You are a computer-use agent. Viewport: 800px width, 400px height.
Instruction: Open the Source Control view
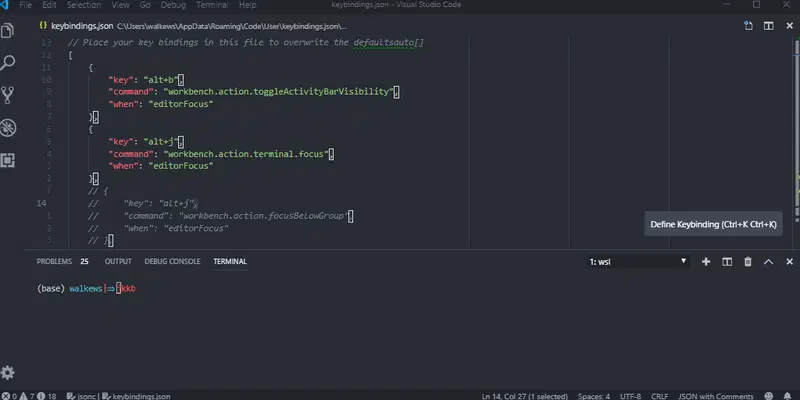[x=8, y=95]
